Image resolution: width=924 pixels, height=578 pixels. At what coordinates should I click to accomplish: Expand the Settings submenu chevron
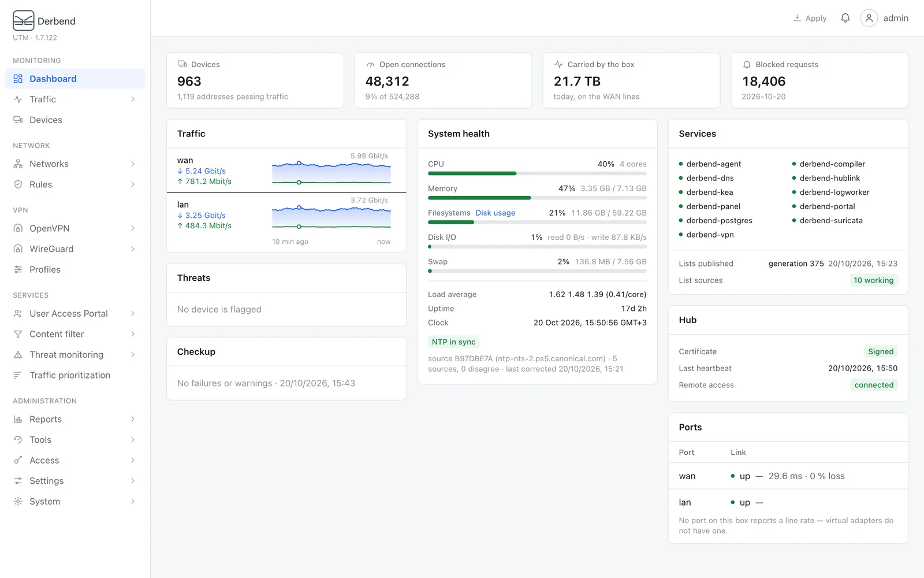pos(133,481)
